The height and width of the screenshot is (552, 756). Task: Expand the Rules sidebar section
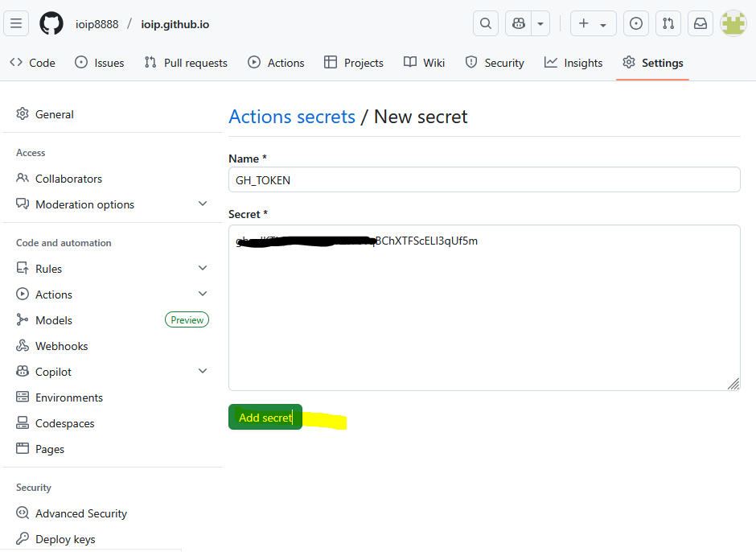pyautogui.click(x=203, y=269)
